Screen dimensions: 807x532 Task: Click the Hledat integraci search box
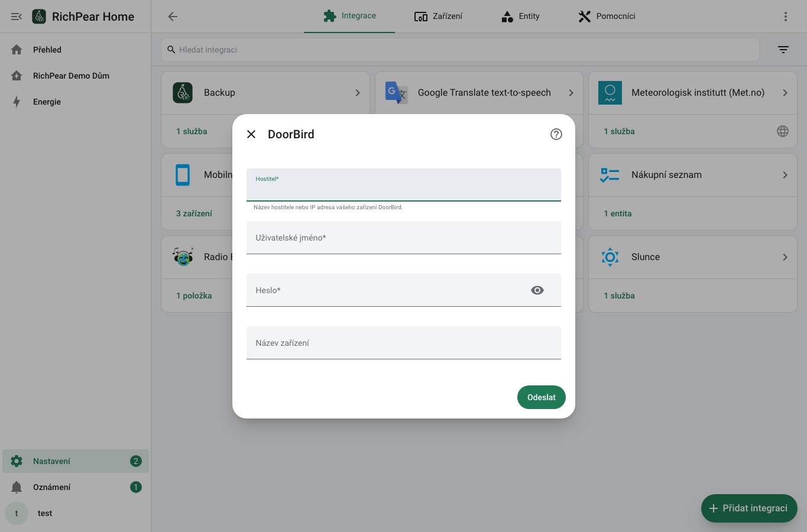[460, 50]
